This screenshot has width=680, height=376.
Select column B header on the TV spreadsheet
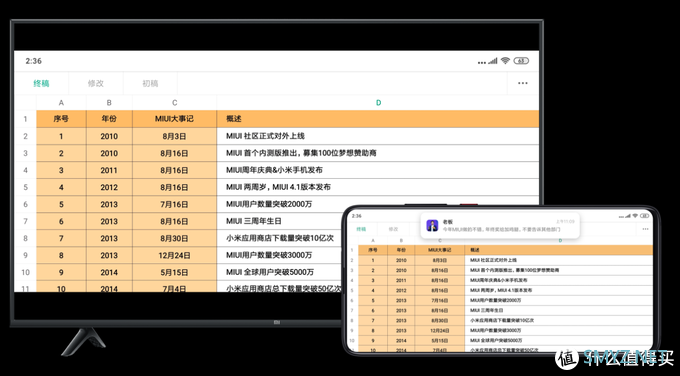point(109,103)
